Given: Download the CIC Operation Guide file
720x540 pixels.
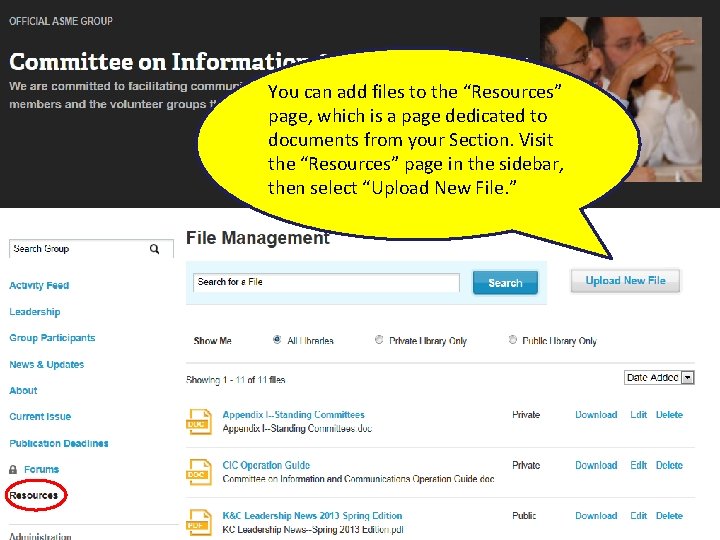Looking at the screenshot, I should pos(596,465).
